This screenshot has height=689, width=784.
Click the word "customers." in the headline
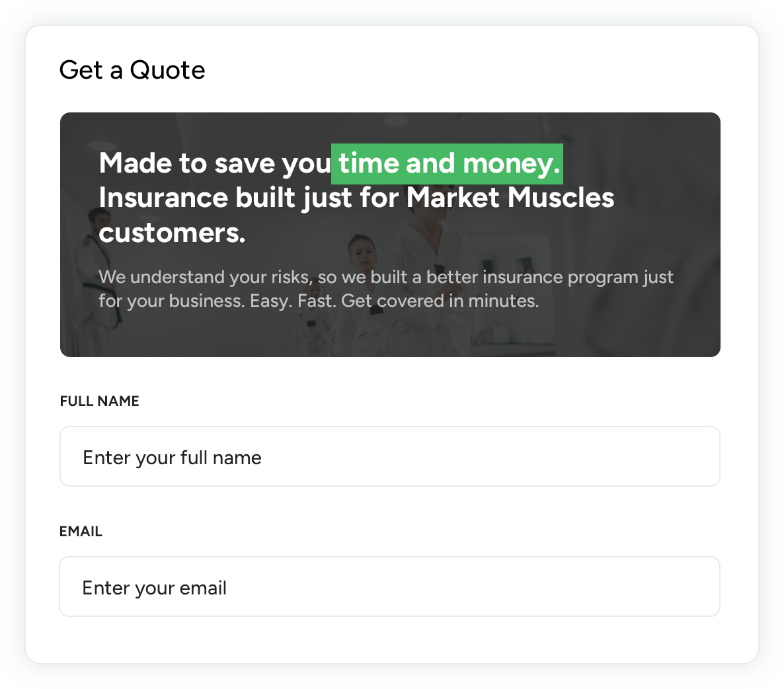click(172, 233)
